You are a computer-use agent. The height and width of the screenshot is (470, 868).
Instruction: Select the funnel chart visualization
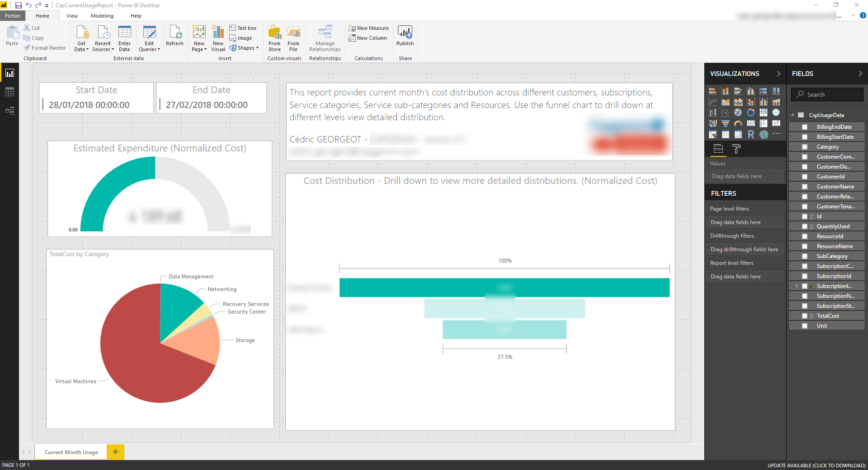pos(725,123)
